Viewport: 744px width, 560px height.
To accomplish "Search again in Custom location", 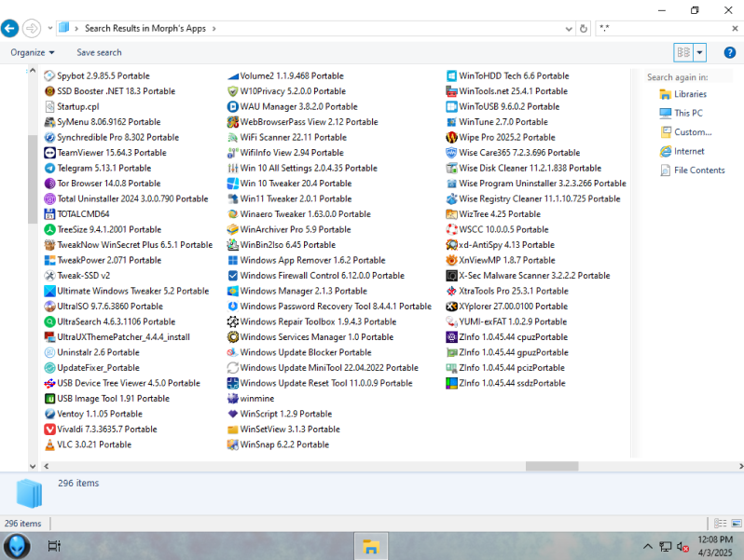I will pos(686,132).
